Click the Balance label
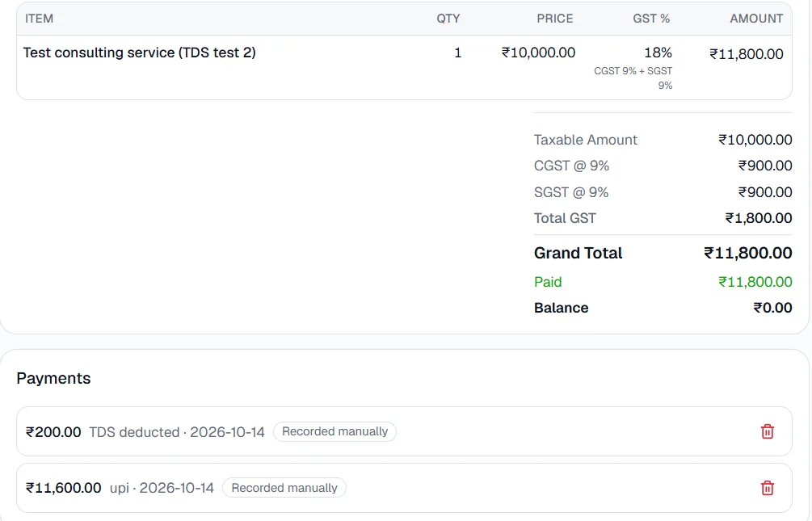812x521 pixels. (561, 308)
